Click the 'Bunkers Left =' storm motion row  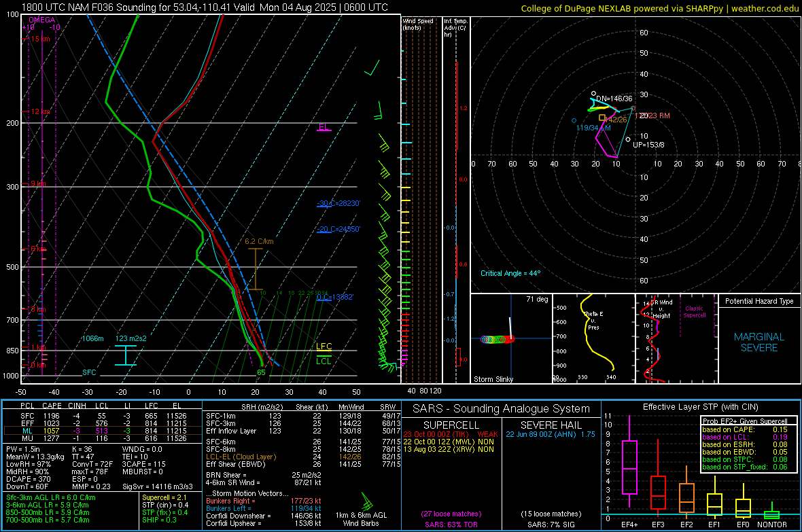[x=264, y=508]
